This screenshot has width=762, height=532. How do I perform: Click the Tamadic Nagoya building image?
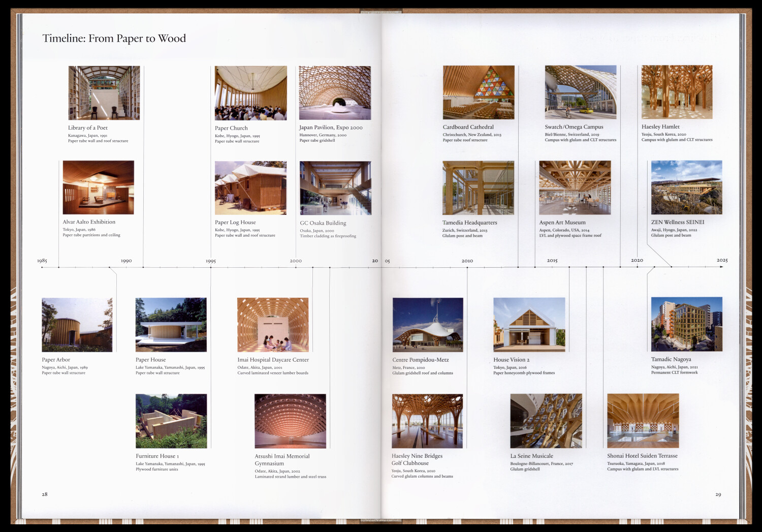point(686,324)
